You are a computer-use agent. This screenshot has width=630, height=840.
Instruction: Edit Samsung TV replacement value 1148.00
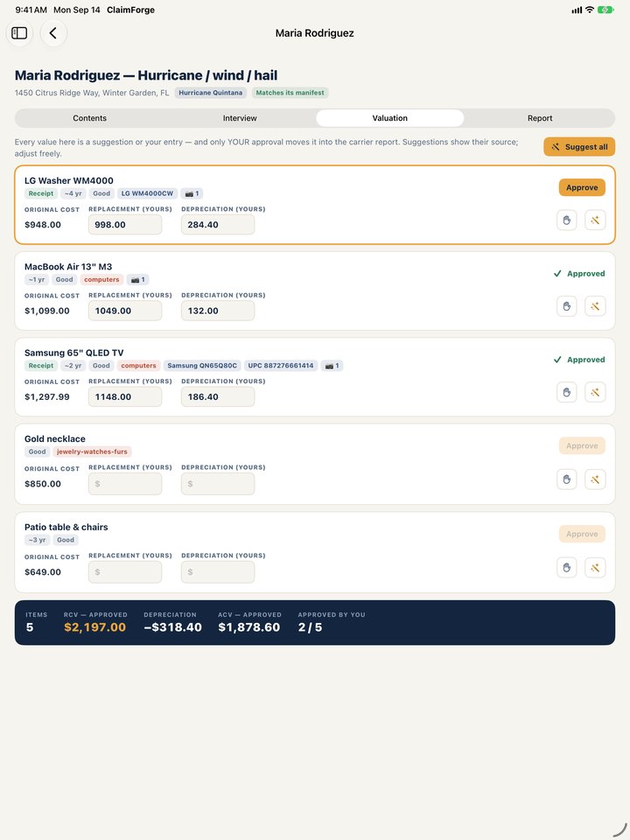click(x=125, y=397)
